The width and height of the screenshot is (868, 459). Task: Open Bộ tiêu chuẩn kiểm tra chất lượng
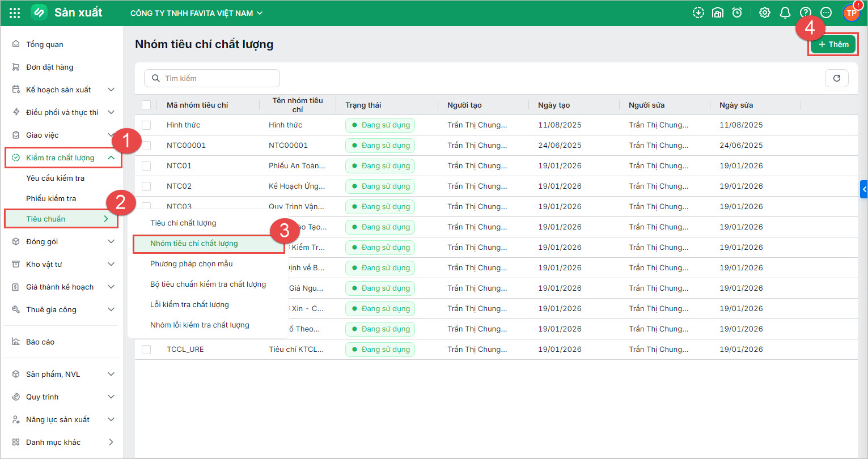[208, 284]
